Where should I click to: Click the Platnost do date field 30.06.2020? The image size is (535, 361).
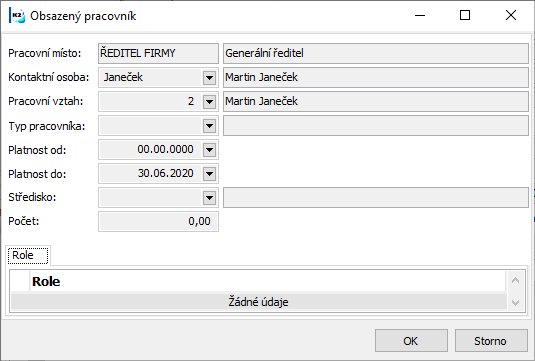151,174
